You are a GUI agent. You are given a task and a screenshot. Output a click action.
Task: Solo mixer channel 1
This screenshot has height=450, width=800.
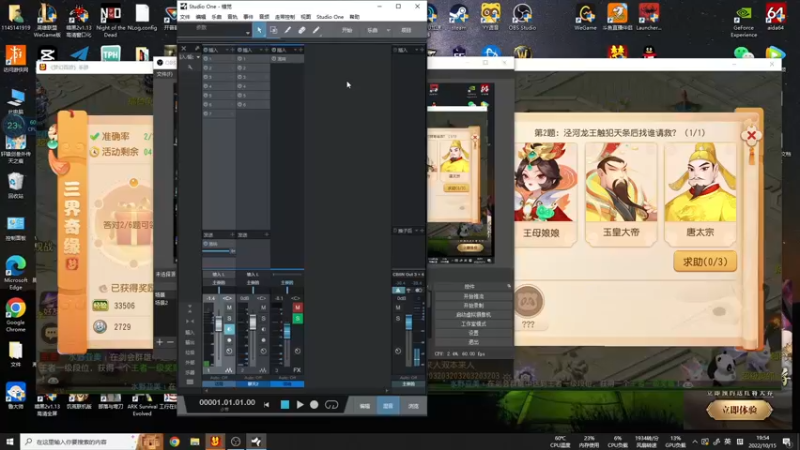click(229, 318)
